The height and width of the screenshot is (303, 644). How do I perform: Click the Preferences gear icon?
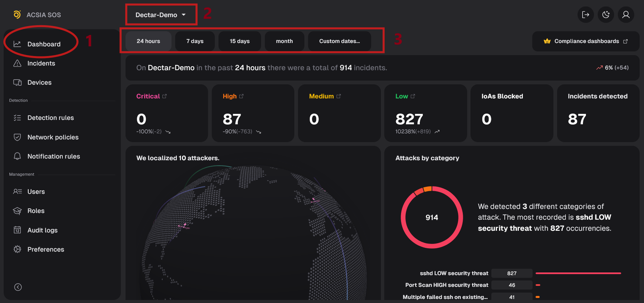[17, 249]
